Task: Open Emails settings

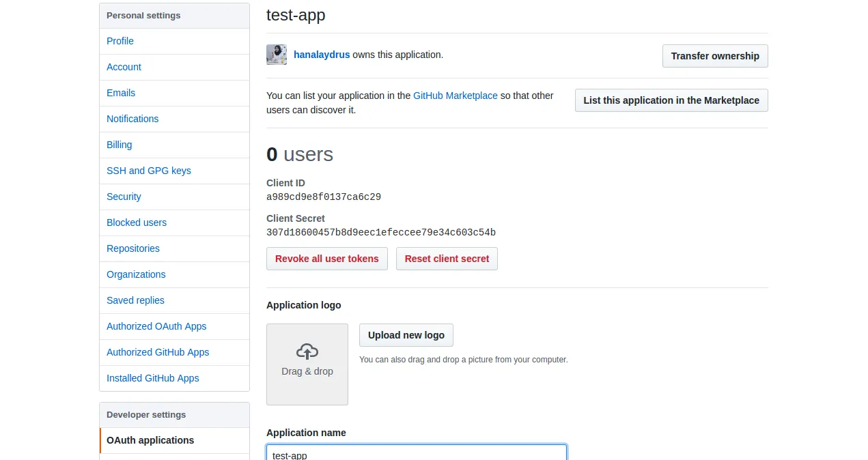Action: pyautogui.click(x=121, y=93)
